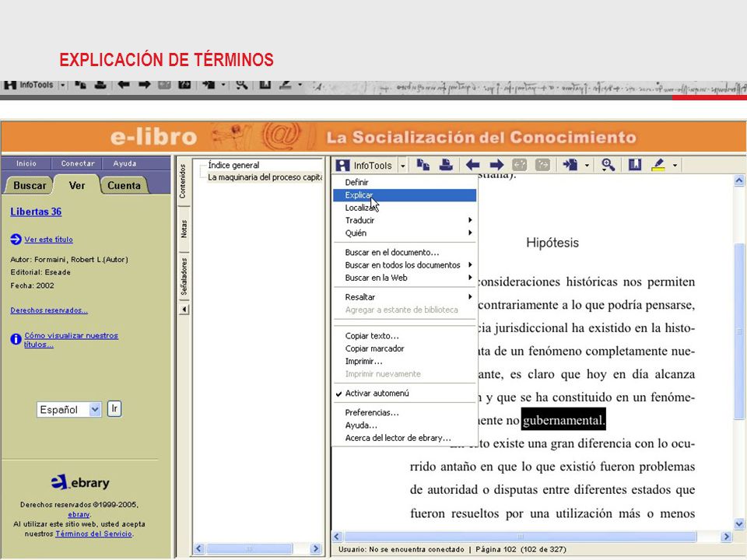
Task: Open Términos del Servicio link
Action: click(93, 534)
